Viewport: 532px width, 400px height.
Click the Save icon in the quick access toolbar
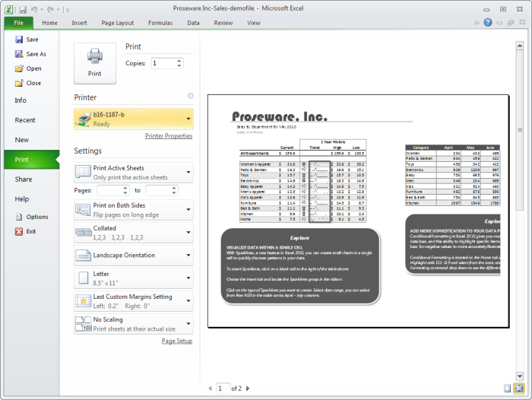tap(23, 10)
